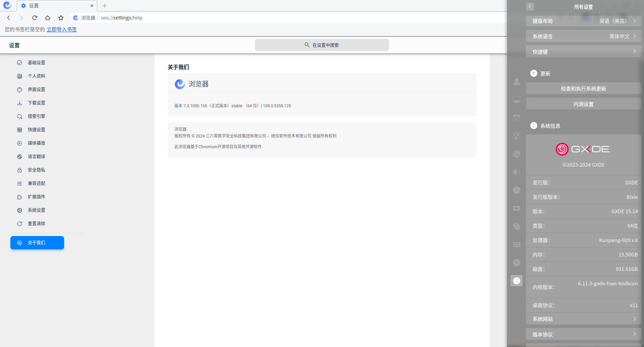Screen dimensions: 644x347
Task: Click 内存 value 15.50GB
Action: (628, 255)
